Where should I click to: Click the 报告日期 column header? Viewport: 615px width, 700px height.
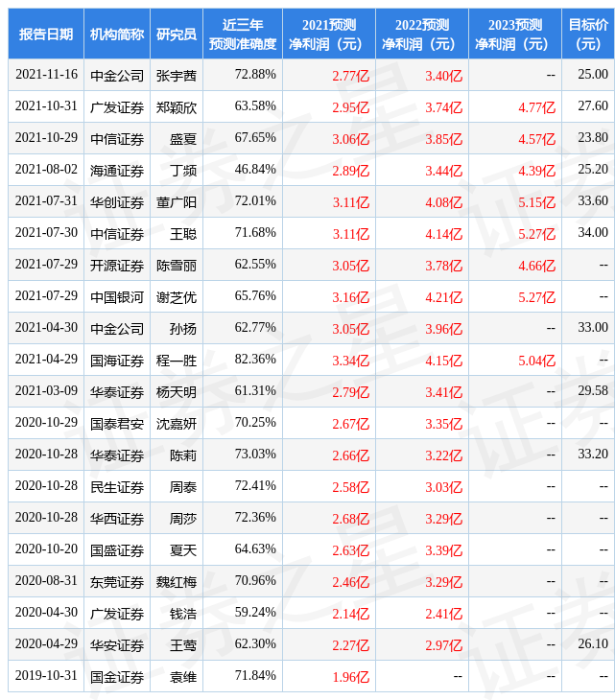[x=46, y=34]
